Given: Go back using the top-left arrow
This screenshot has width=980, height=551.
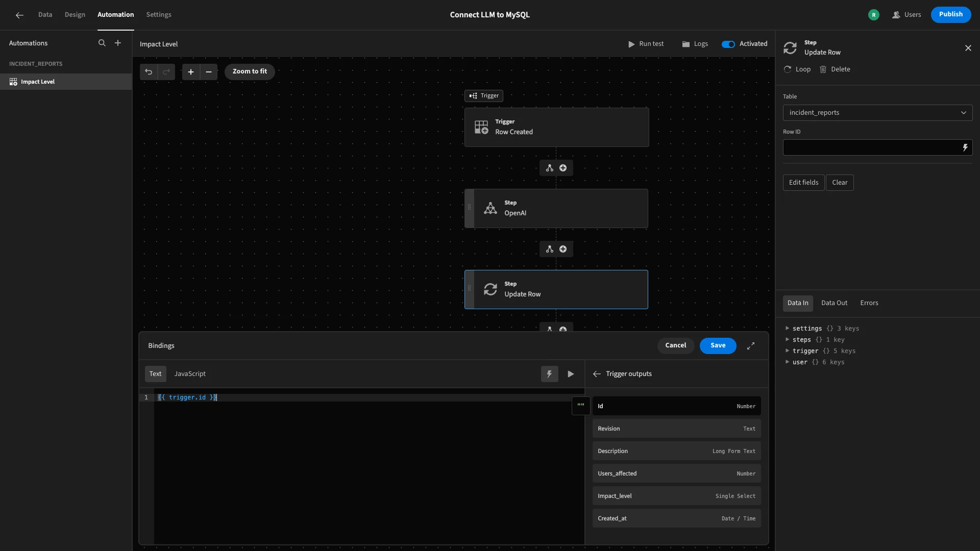Looking at the screenshot, I should (x=19, y=15).
